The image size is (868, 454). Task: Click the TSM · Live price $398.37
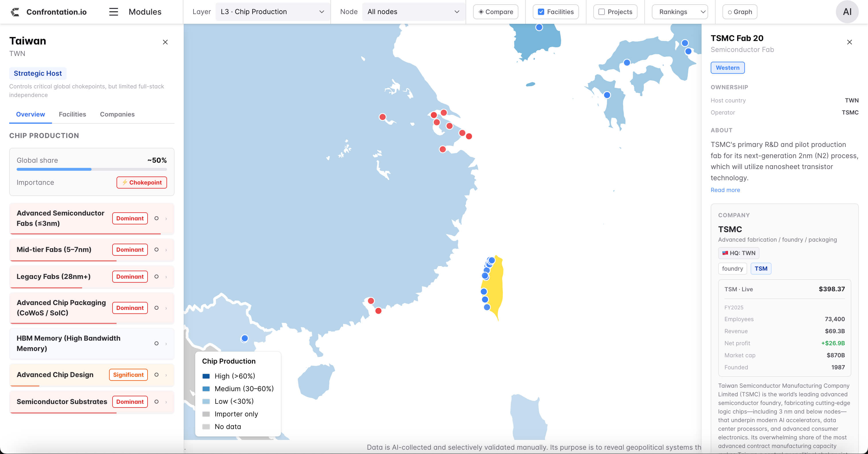point(832,289)
